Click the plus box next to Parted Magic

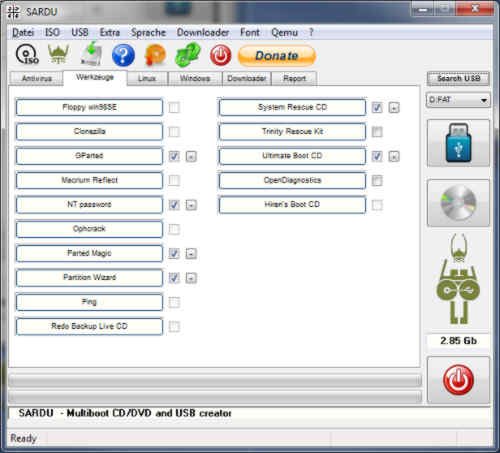pos(191,254)
